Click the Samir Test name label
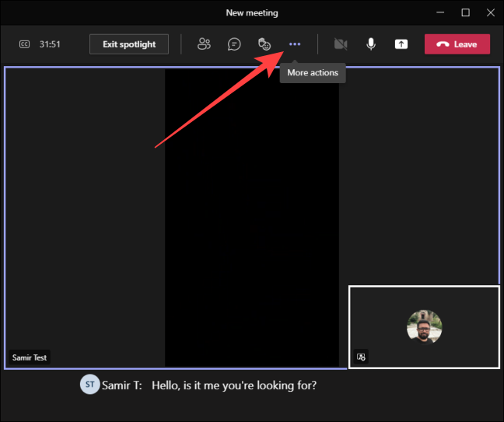 pos(30,357)
